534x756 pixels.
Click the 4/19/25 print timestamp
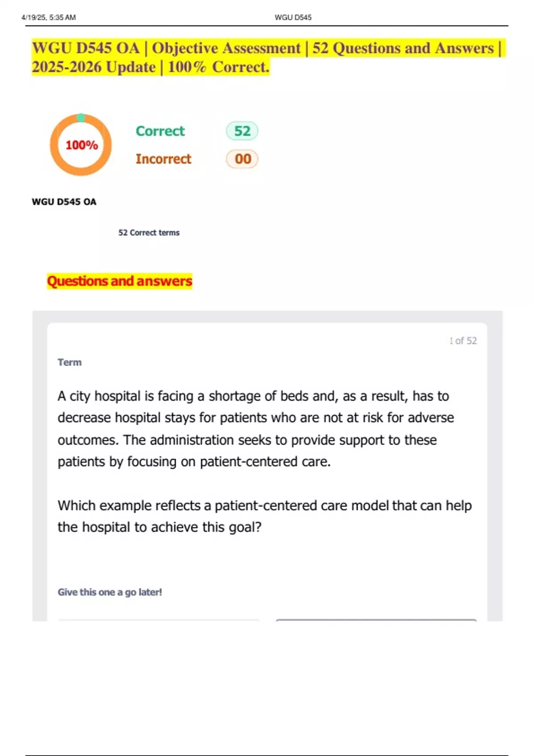(x=49, y=17)
